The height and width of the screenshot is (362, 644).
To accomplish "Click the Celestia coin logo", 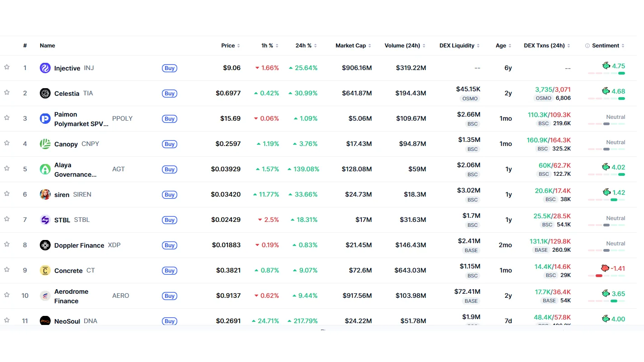I will click(45, 94).
